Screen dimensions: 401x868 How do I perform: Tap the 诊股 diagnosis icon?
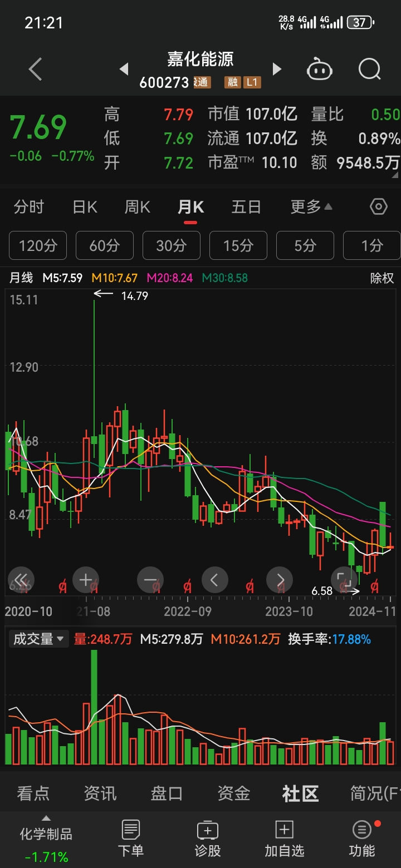(x=207, y=830)
